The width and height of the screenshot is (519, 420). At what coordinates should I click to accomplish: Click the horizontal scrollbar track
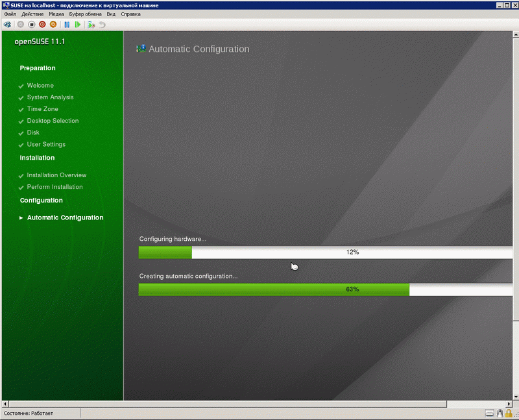[477, 404]
